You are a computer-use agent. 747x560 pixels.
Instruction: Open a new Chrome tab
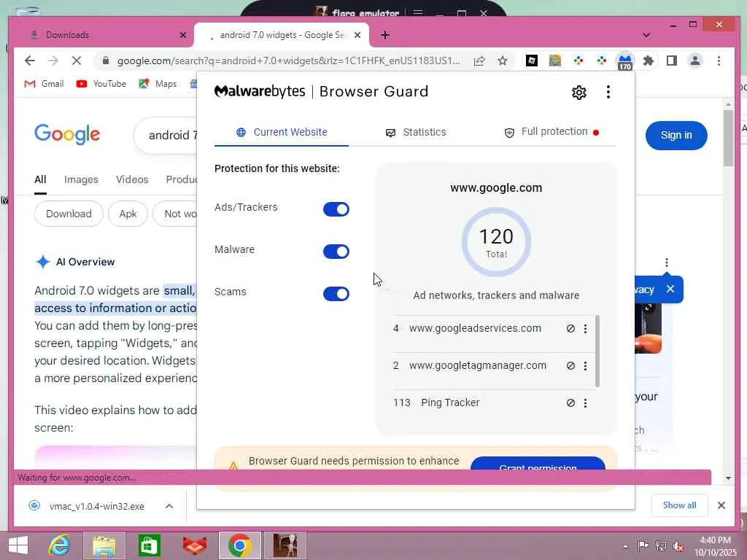click(385, 35)
